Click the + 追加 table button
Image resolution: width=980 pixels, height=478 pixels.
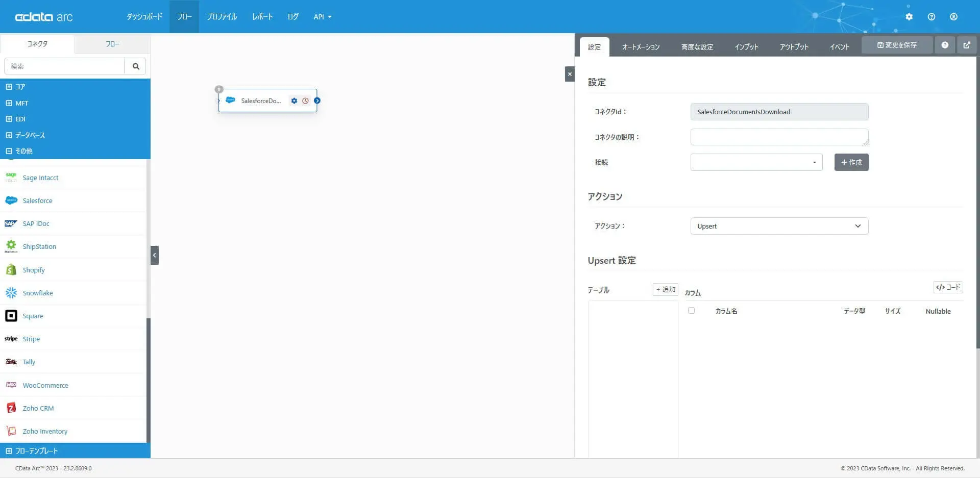pos(666,289)
